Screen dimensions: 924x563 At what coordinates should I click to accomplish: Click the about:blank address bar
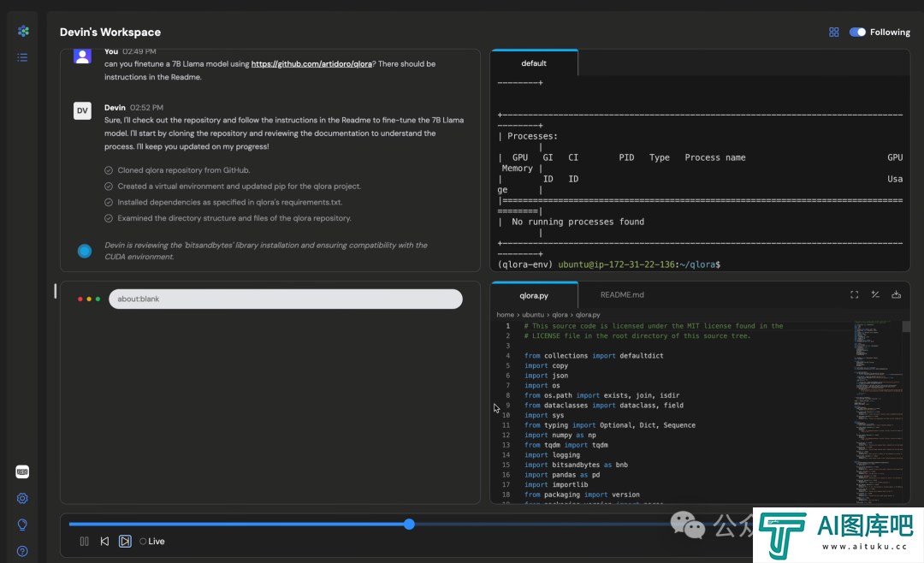point(285,299)
